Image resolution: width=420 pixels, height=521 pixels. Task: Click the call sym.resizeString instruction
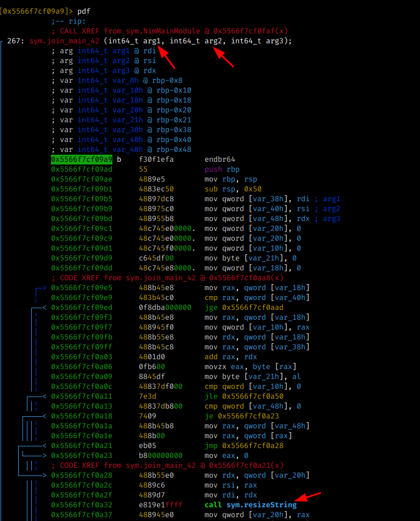250,505
